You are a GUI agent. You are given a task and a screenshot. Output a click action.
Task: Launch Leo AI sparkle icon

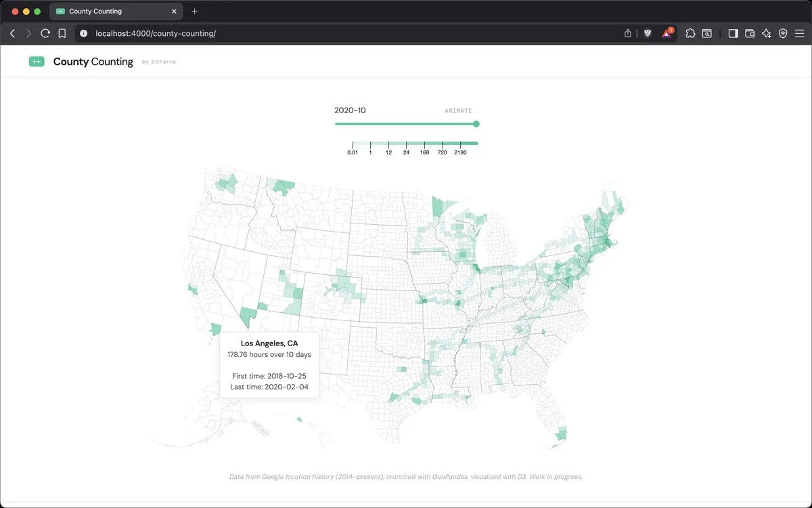(766, 33)
